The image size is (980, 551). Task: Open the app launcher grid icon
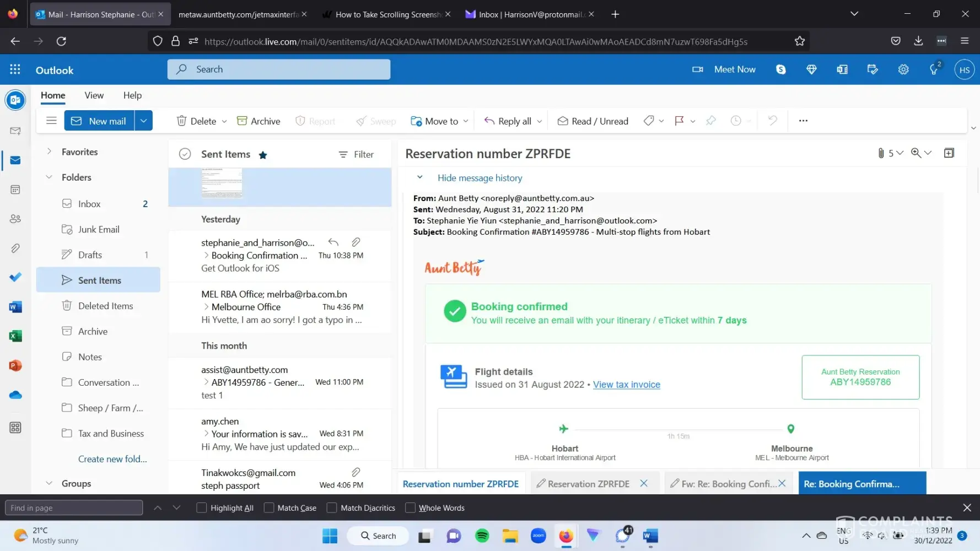click(x=15, y=69)
